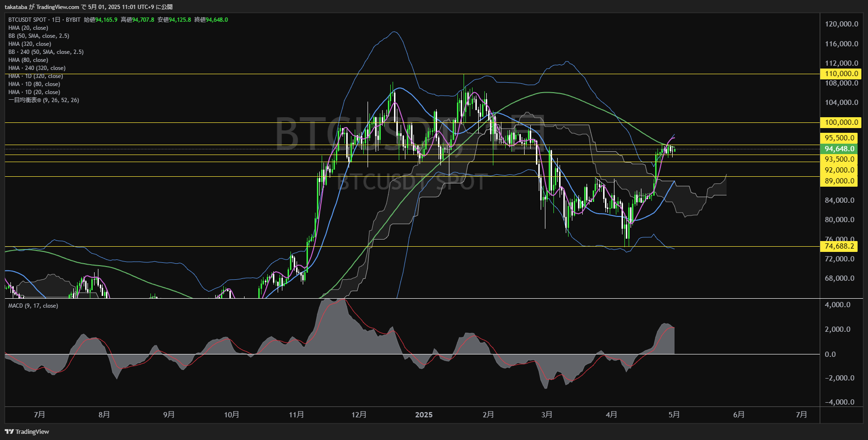This screenshot has width=868, height=440.
Task: Click the 116,000.0 price axis label
Action: pos(842,44)
